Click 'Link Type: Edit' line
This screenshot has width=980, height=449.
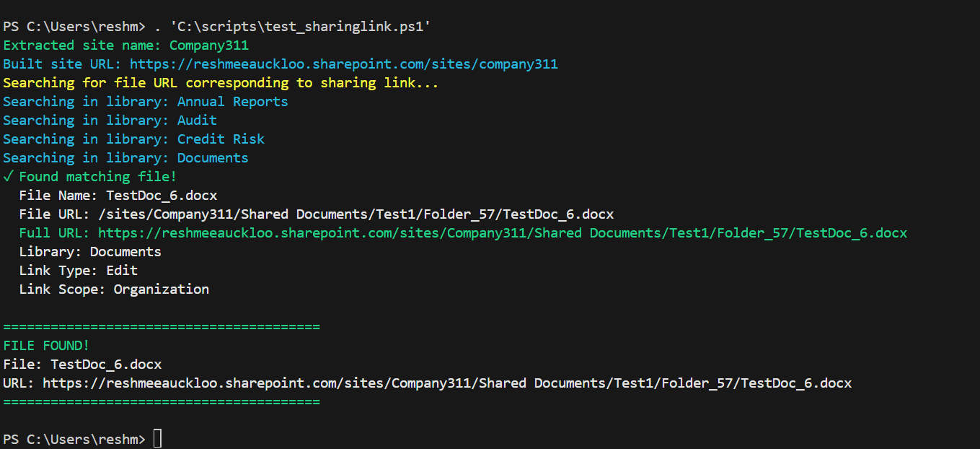click(x=79, y=271)
